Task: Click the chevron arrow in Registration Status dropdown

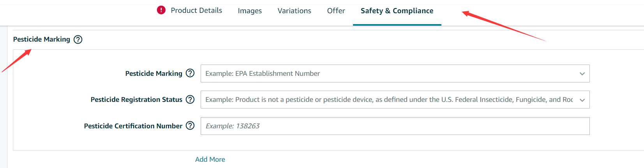Action: click(582, 100)
